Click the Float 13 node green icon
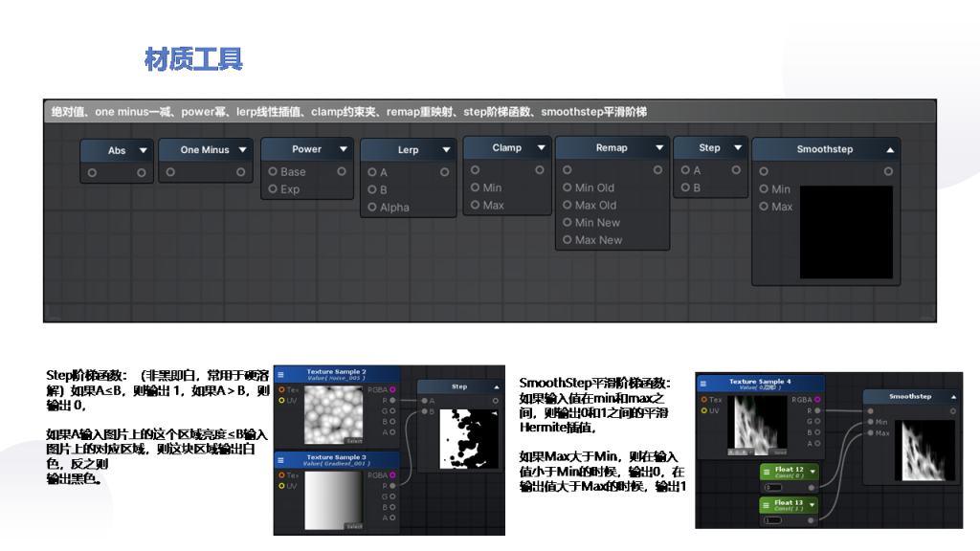This screenshot has width=980, height=551. (x=766, y=505)
